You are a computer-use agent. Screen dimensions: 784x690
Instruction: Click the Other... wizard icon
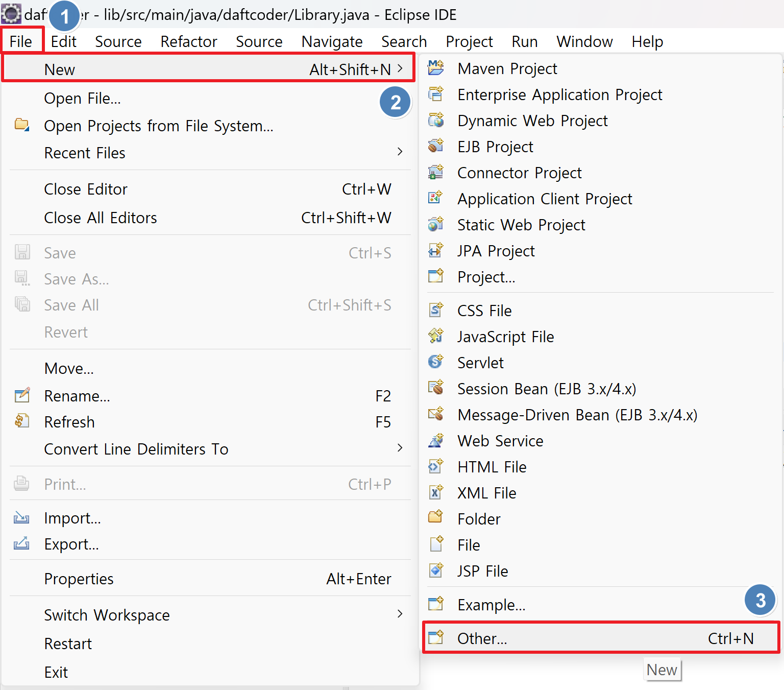click(436, 638)
